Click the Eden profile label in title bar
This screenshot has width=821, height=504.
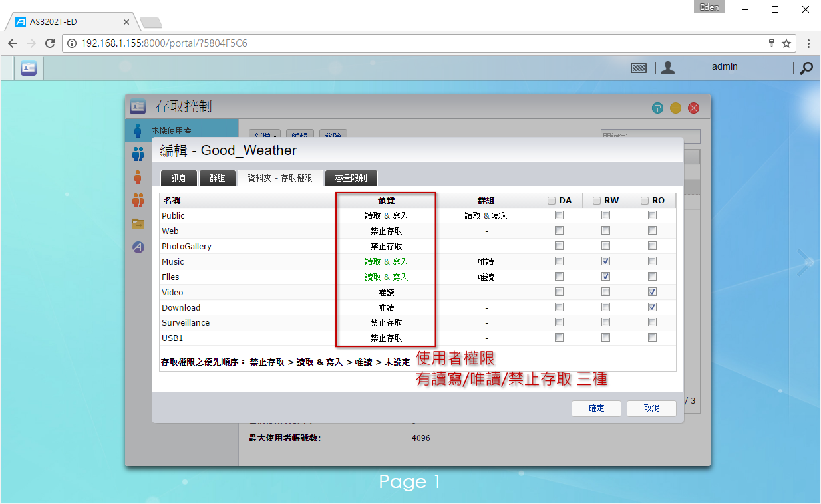tap(709, 7)
